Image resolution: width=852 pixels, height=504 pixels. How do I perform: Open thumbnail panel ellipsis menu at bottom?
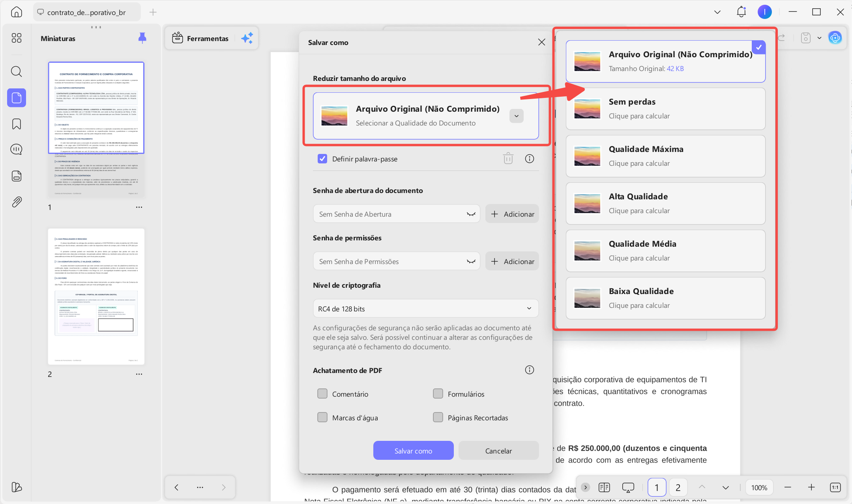pyautogui.click(x=200, y=487)
